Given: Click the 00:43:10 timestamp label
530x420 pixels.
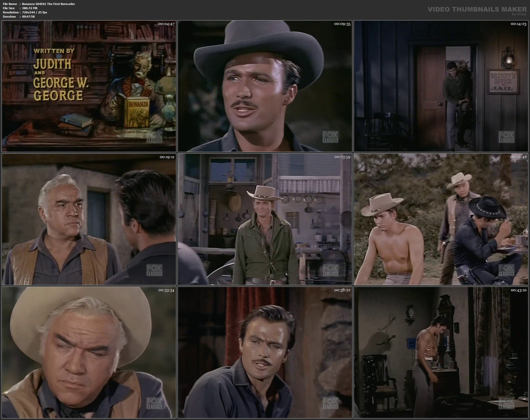Looking at the screenshot, I should (518, 290).
